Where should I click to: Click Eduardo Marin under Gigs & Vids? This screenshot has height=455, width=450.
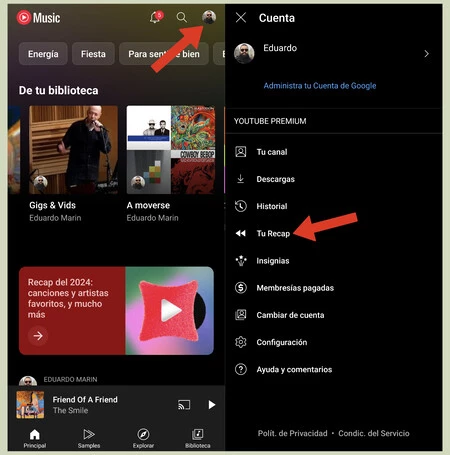[55, 218]
